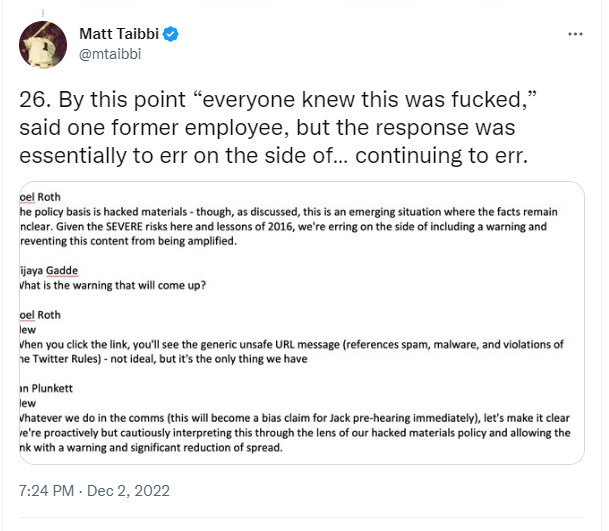
Task: Click Plunkett's message about the comms
Action: tap(295, 433)
